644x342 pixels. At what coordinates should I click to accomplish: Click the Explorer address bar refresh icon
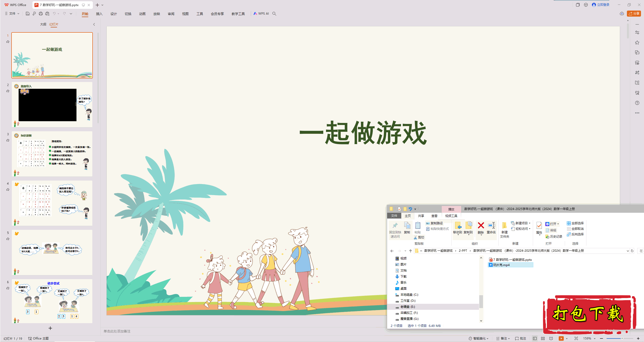point(632,251)
